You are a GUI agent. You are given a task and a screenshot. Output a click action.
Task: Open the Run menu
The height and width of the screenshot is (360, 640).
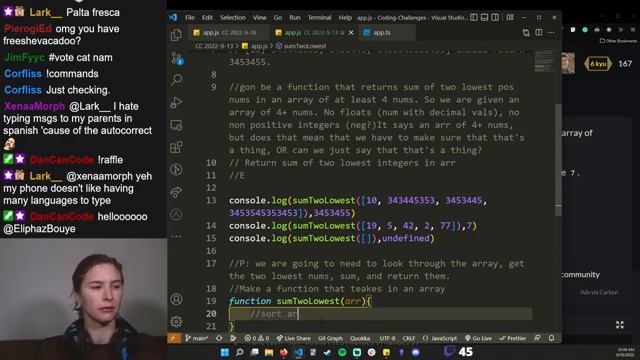click(x=295, y=18)
